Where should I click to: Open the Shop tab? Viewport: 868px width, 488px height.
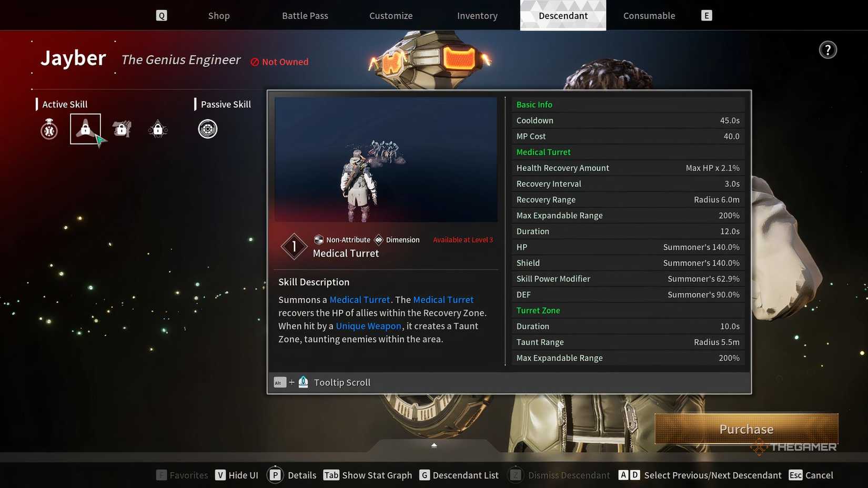219,16
